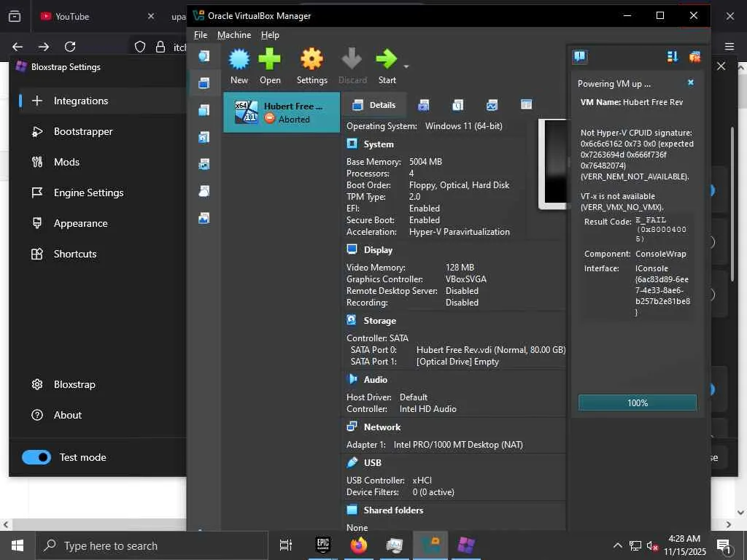Click the clear all notifications icon
Viewport: 747px width, 560px height.
click(694, 57)
